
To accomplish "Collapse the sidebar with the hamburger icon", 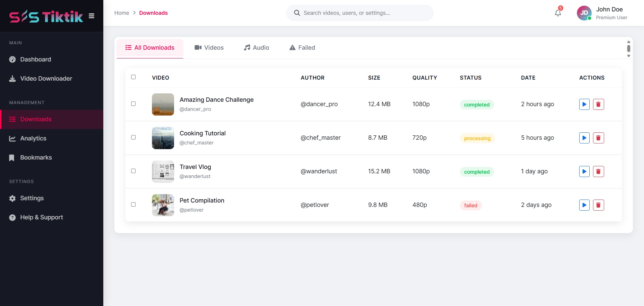I will [x=91, y=16].
